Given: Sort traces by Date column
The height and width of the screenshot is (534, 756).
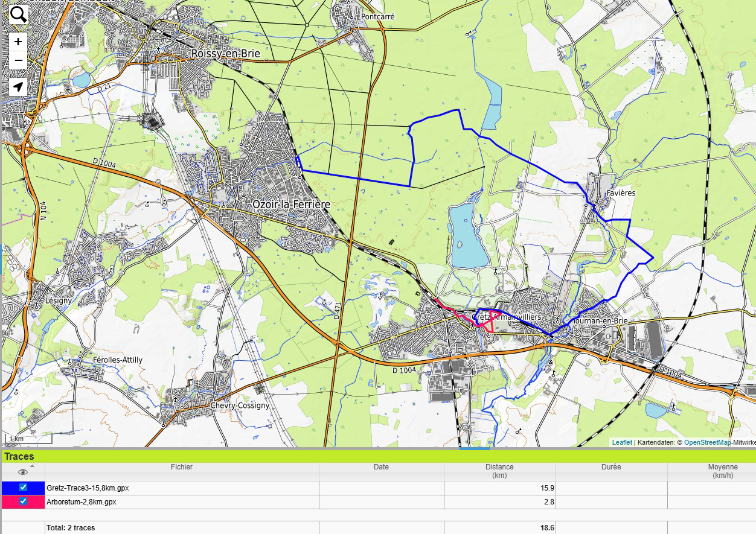Looking at the screenshot, I should click(x=381, y=467).
